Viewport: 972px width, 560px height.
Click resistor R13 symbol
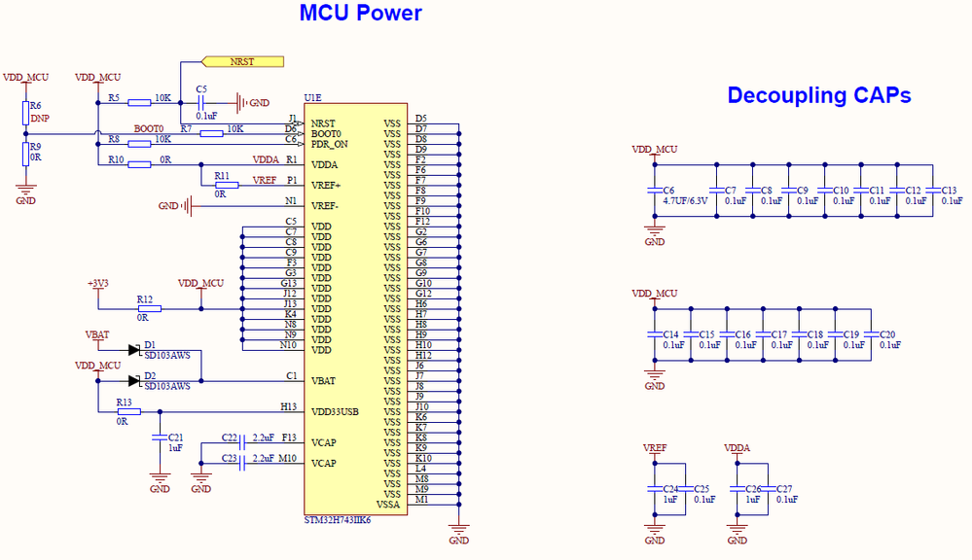129,411
